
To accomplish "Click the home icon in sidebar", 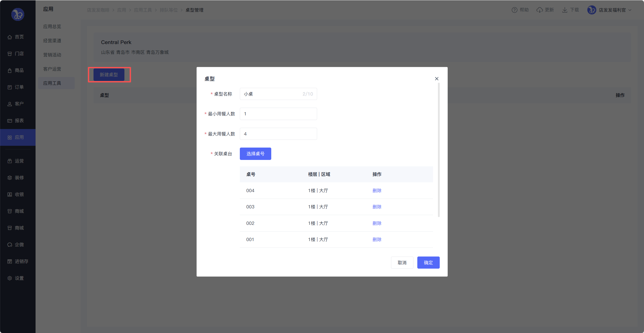I will [x=10, y=37].
